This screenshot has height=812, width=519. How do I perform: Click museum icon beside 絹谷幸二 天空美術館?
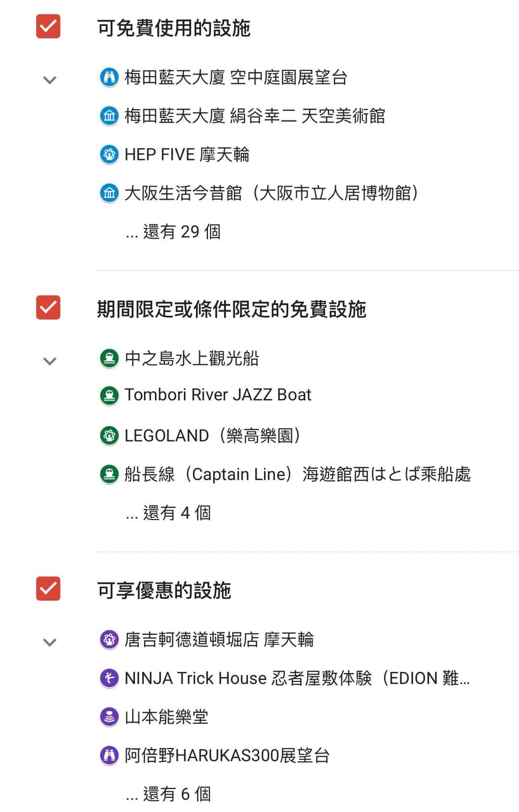tap(110, 117)
